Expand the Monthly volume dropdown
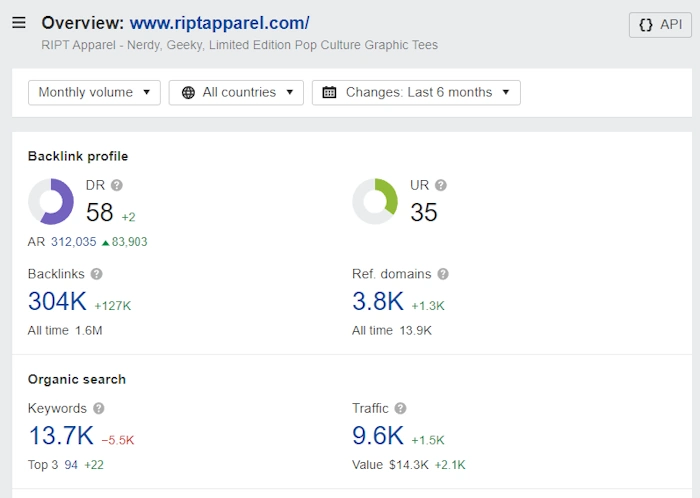 [94, 92]
